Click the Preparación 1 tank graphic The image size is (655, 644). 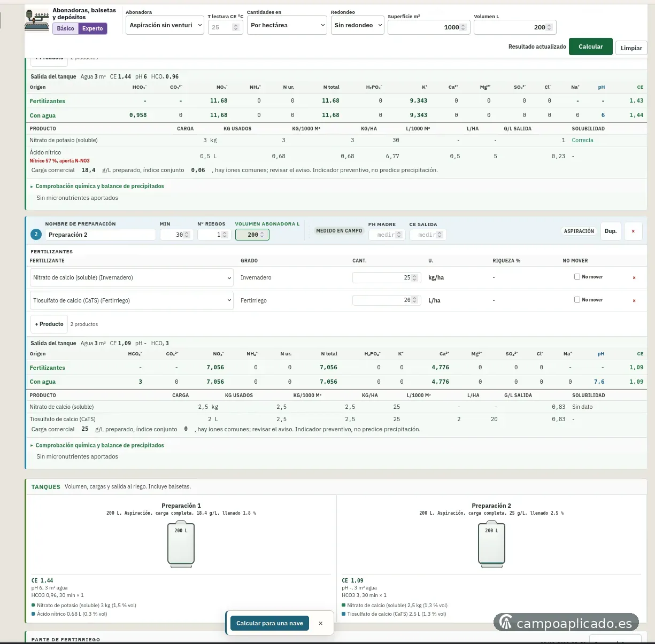(181, 544)
